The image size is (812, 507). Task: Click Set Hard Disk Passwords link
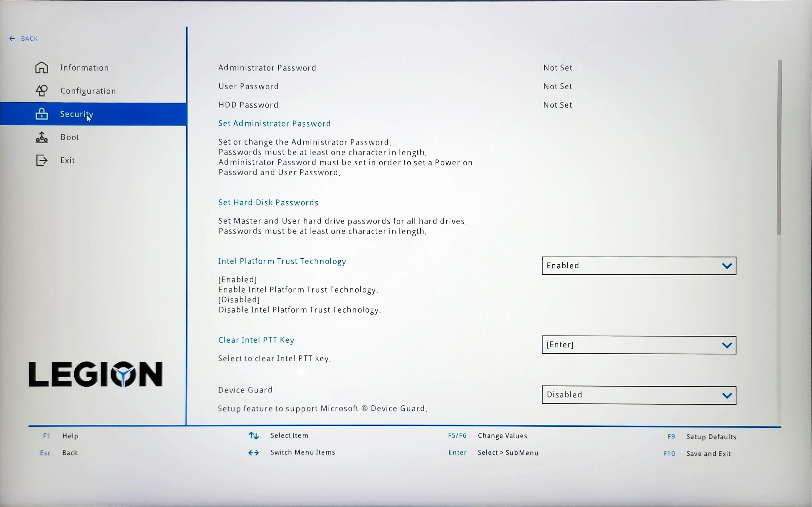[x=268, y=202]
